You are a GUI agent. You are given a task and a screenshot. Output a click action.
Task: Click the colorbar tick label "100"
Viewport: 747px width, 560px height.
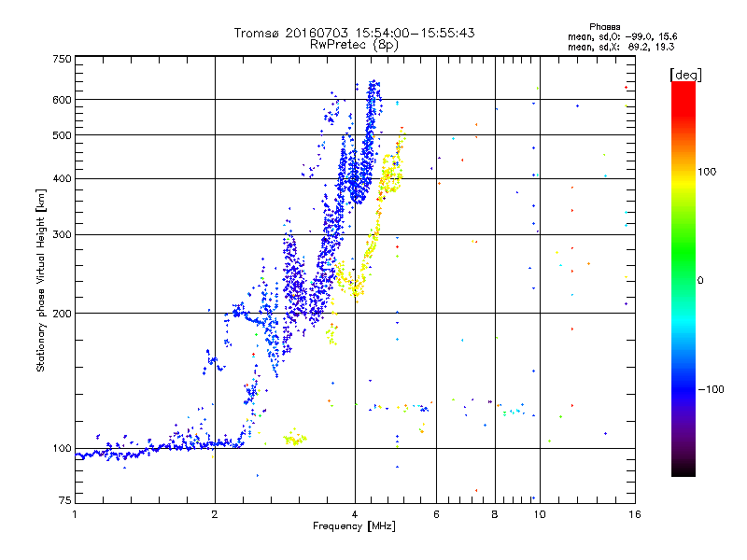(707, 172)
